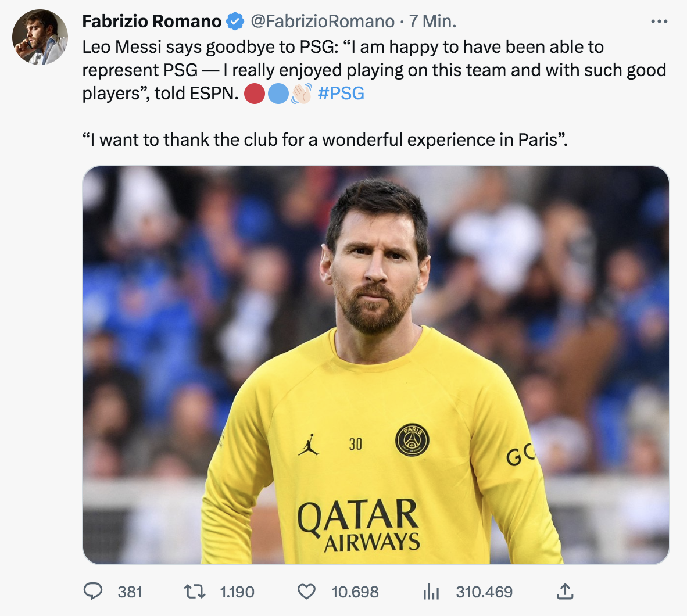
Task: Click the "7 Min." timestamp
Action: point(432,22)
